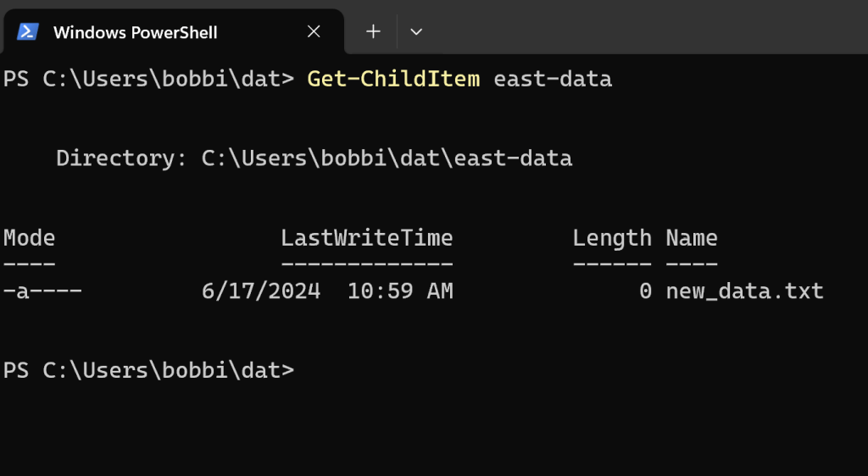The height and width of the screenshot is (476, 868).
Task: Expand the new tab profile dropdown chevron
Action: point(416,32)
